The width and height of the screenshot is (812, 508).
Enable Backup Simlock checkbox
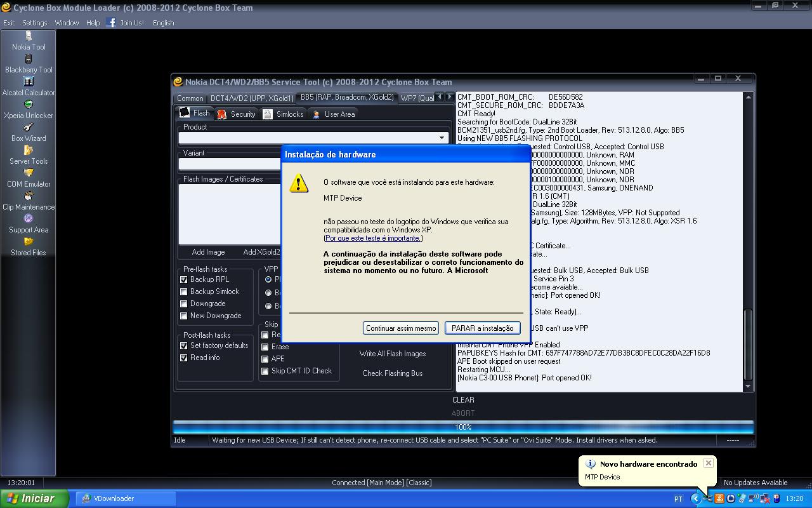[x=184, y=291]
